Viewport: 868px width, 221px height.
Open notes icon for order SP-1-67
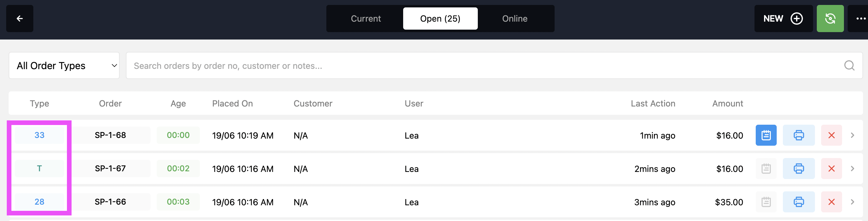(766, 169)
